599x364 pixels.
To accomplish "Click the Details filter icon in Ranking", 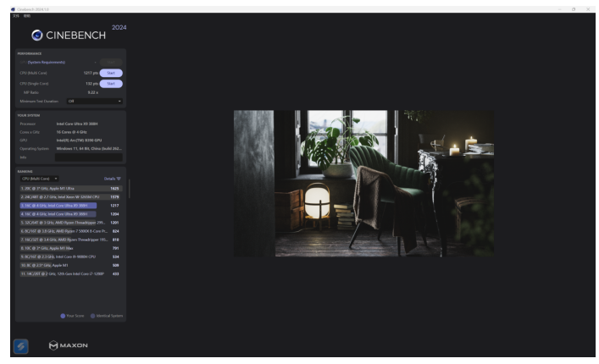I will (x=119, y=179).
